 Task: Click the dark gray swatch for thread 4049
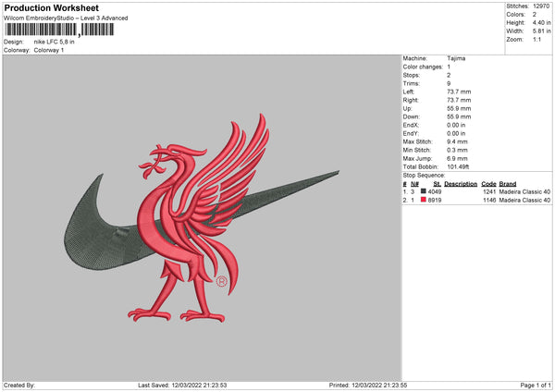[x=423, y=191]
